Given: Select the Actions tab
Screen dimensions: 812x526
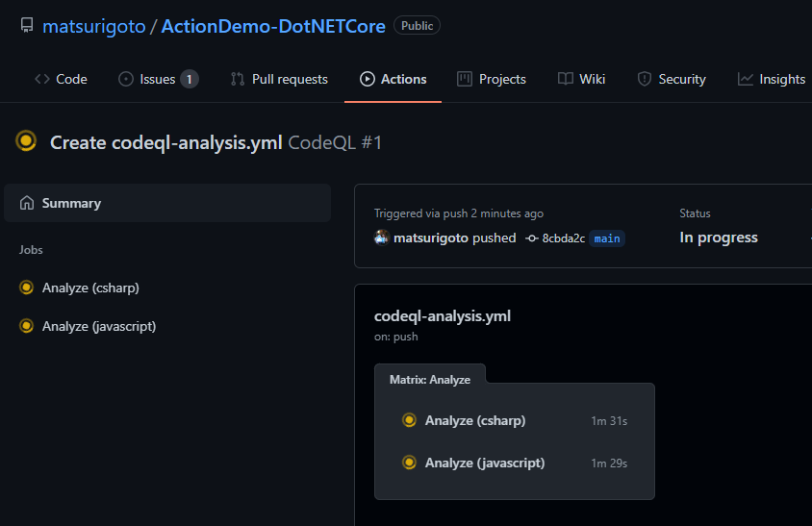Looking at the screenshot, I should pos(393,79).
